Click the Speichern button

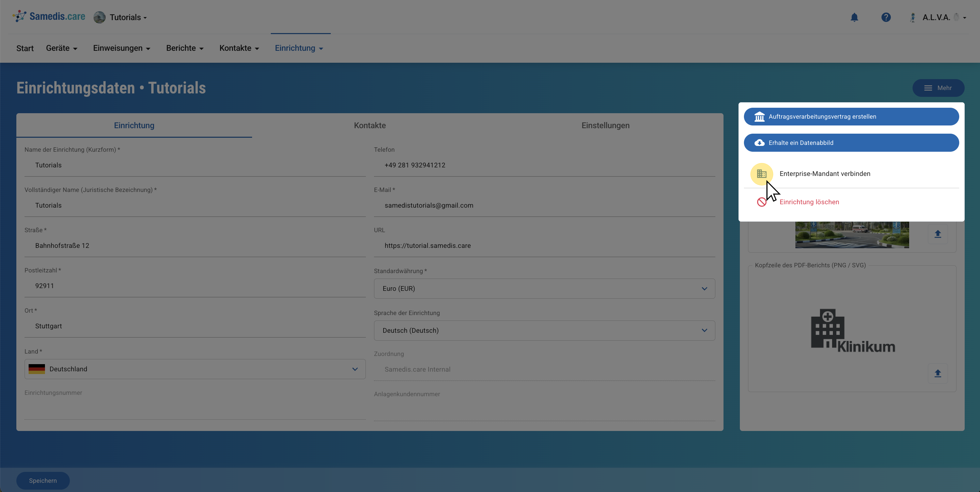[x=43, y=480]
